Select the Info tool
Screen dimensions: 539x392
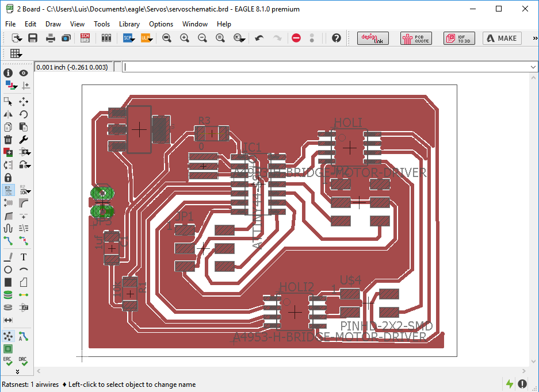pos(8,73)
